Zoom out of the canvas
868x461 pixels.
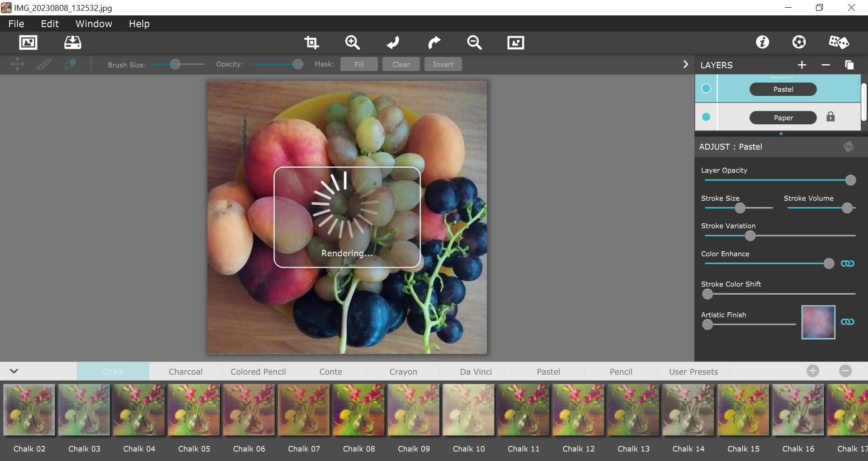474,42
